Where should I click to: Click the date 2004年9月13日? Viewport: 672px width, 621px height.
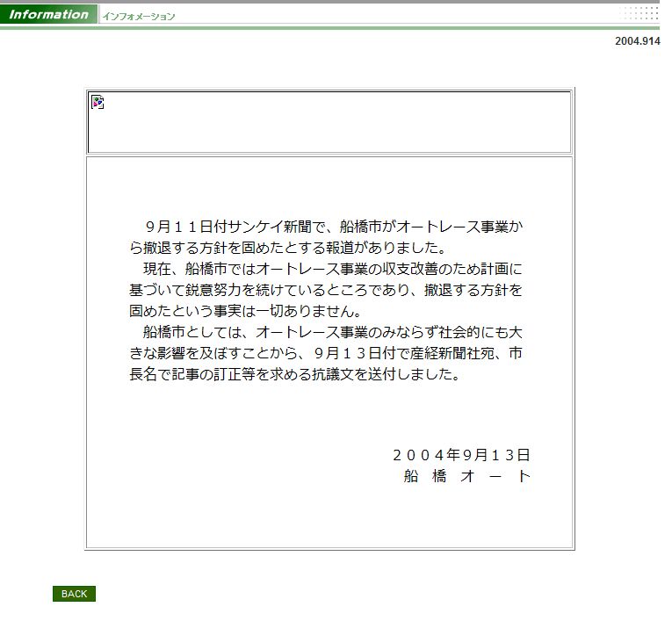pos(461,455)
